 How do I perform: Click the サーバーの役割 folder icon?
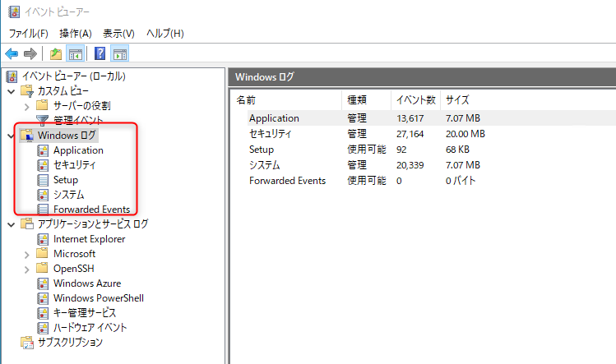[42, 105]
